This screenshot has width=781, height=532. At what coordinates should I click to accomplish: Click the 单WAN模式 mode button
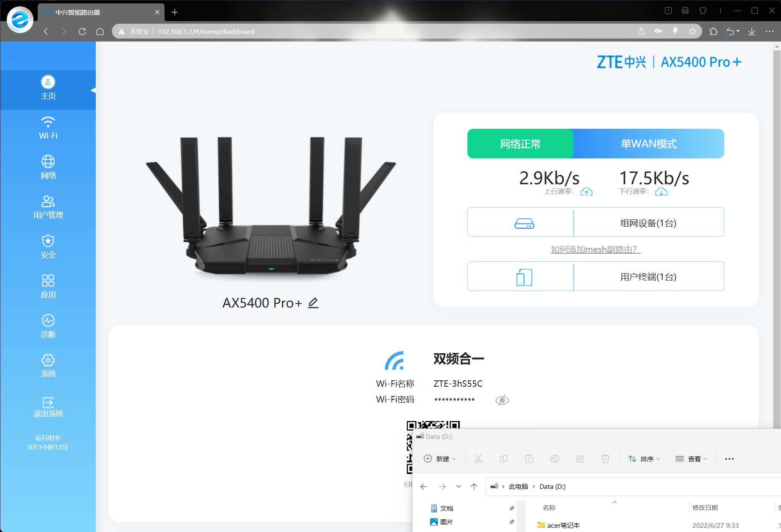(x=648, y=144)
